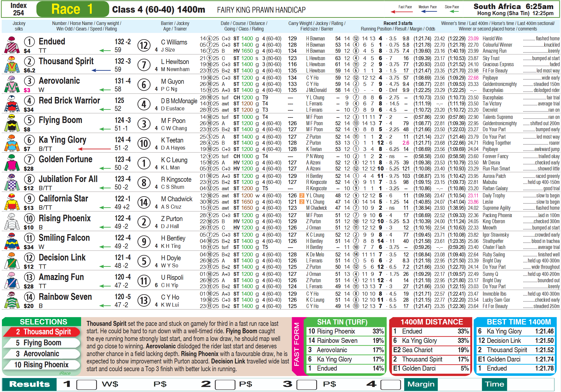Click Ka Ying Glory's red fast pace arrow
Viewport: 561px width, 392px height.
(94, 149)
